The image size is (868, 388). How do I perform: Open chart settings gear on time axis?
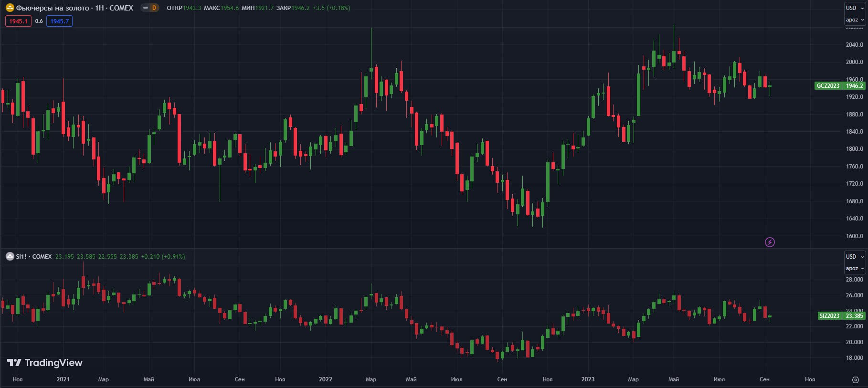(x=855, y=379)
